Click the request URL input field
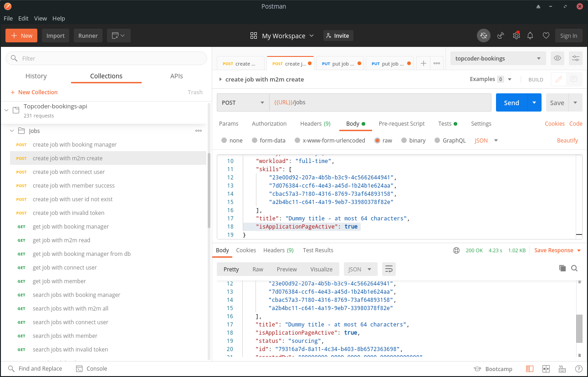The width and height of the screenshot is (588, 377). (380, 102)
